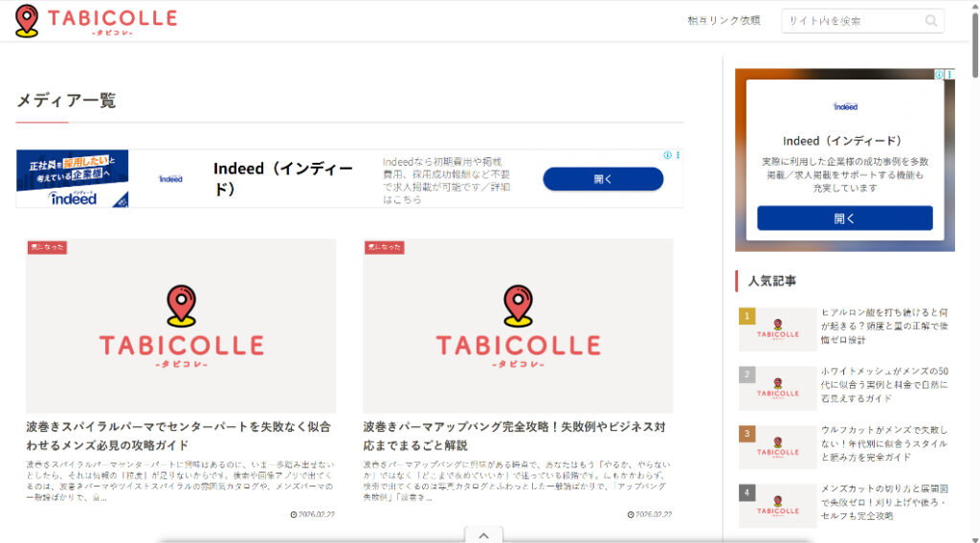The height and width of the screenshot is (543, 980).
Task: Open the メンズカットの切り方 popular article link
Action: (x=883, y=502)
